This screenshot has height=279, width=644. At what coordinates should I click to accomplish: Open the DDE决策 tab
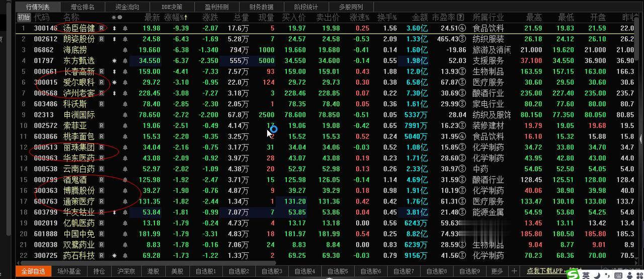click(172, 7)
